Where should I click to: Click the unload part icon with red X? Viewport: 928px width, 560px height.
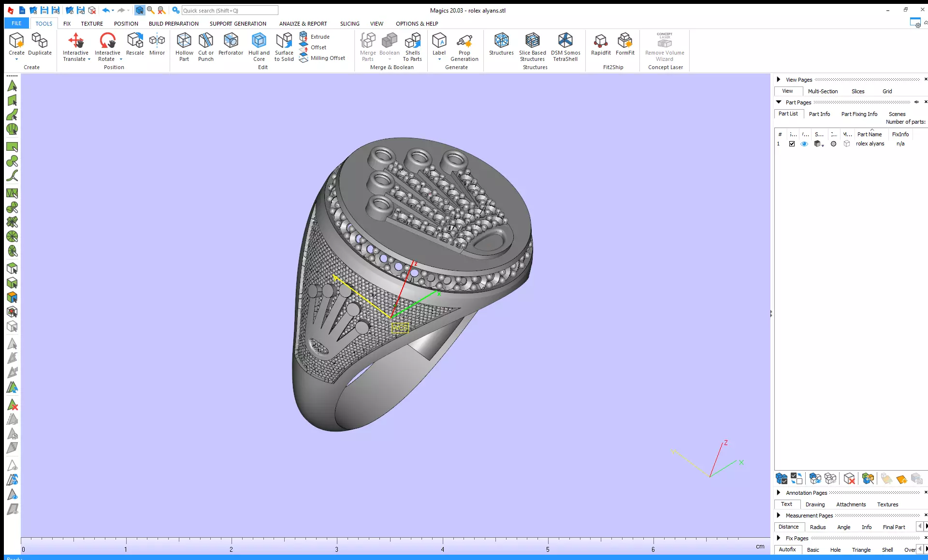(x=92, y=10)
